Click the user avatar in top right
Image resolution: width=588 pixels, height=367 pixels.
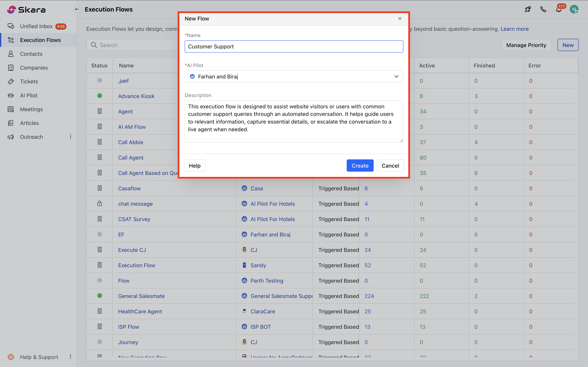pyautogui.click(x=574, y=9)
